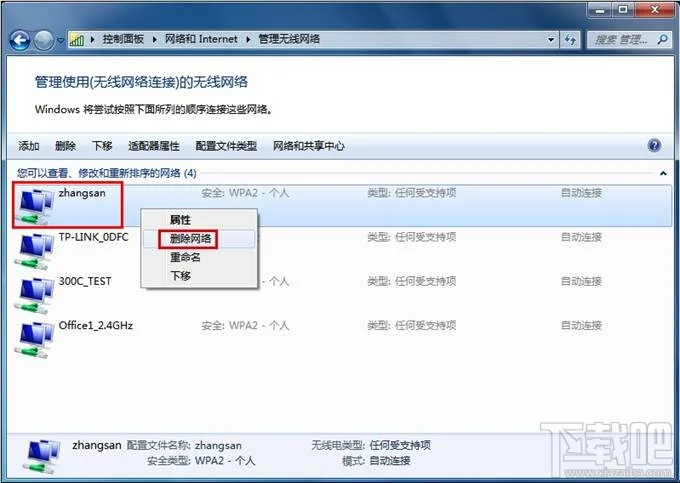Click the 删除 toolbar button
680x483 pixels.
pos(65,146)
